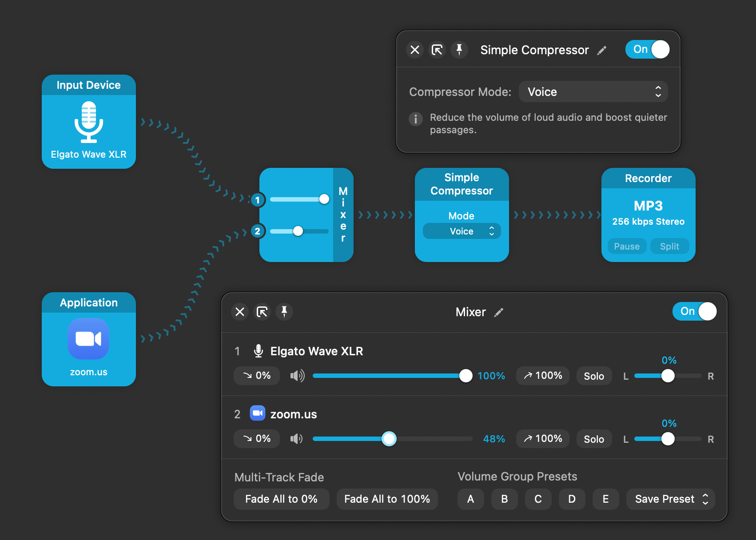Viewport: 756px width, 540px height.
Task: Select the Elgato Wave XLR microphone block
Action: 89,122
